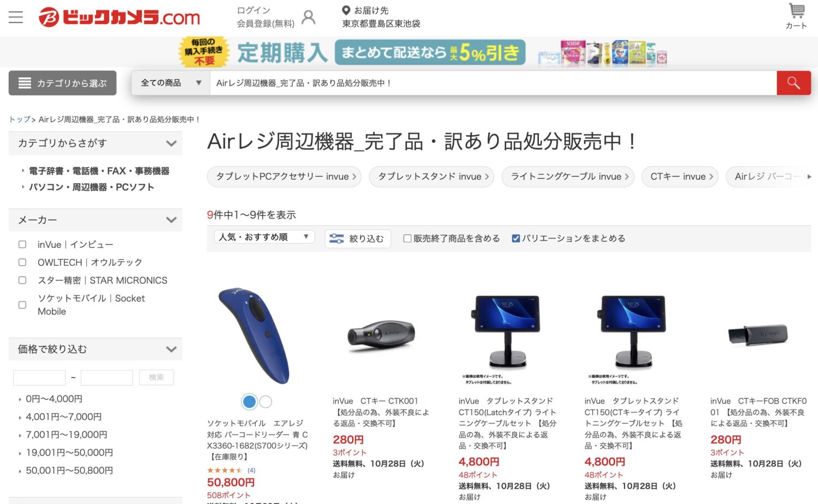Screen dimensions: 818x504
Task: Enable 販売終了商品を含める checkbox
Action: tap(407, 238)
